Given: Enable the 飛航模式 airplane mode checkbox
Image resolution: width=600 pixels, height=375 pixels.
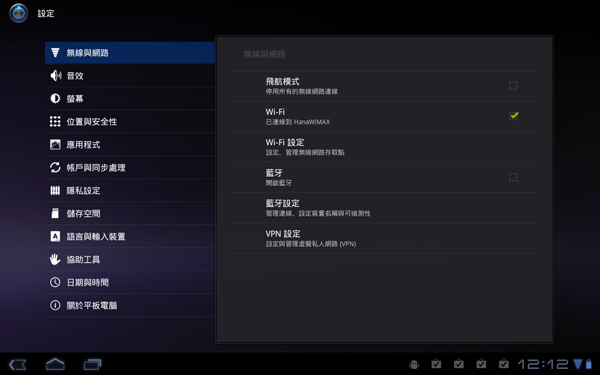Looking at the screenshot, I should coord(513,86).
